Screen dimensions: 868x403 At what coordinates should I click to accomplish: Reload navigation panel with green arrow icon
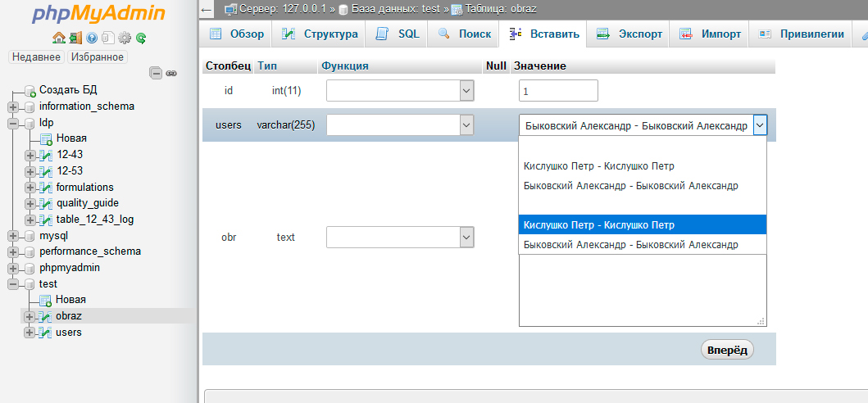point(141,38)
